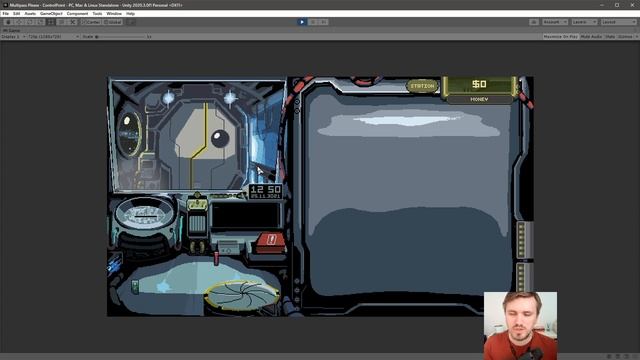
Task: Click the STATION button in game
Action: pos(422,86)
